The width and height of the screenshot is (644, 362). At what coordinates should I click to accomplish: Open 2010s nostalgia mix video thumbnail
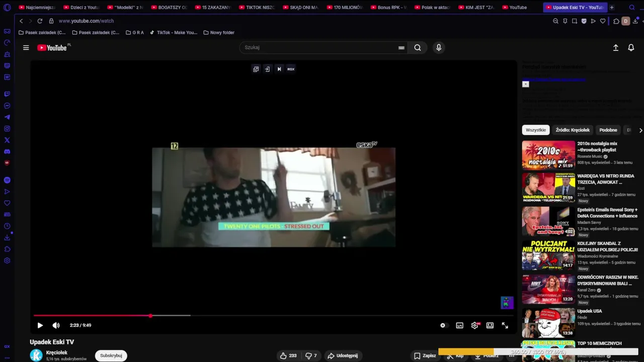[x=548, y=155]
